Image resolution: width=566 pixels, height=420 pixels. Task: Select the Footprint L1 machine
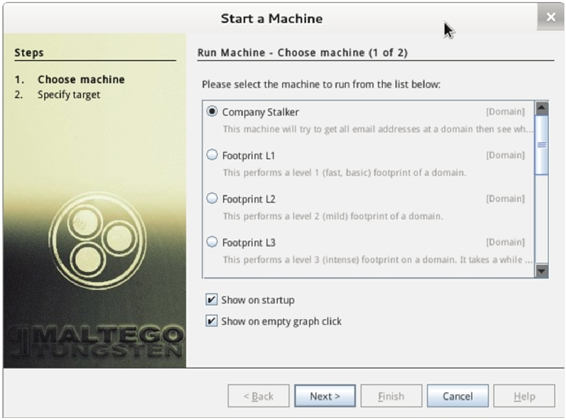[212, 155]
